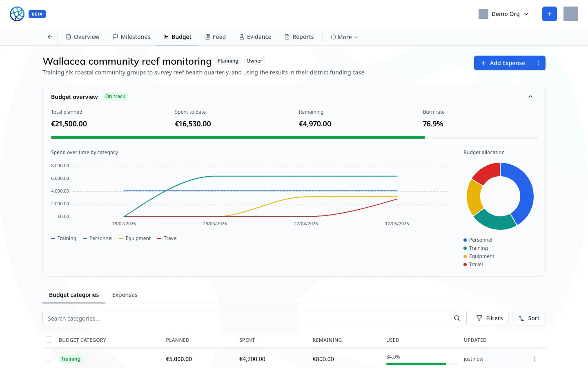Toggle the Training line in chart legend
The image size is (588, 368).
[x=64, y=238]
